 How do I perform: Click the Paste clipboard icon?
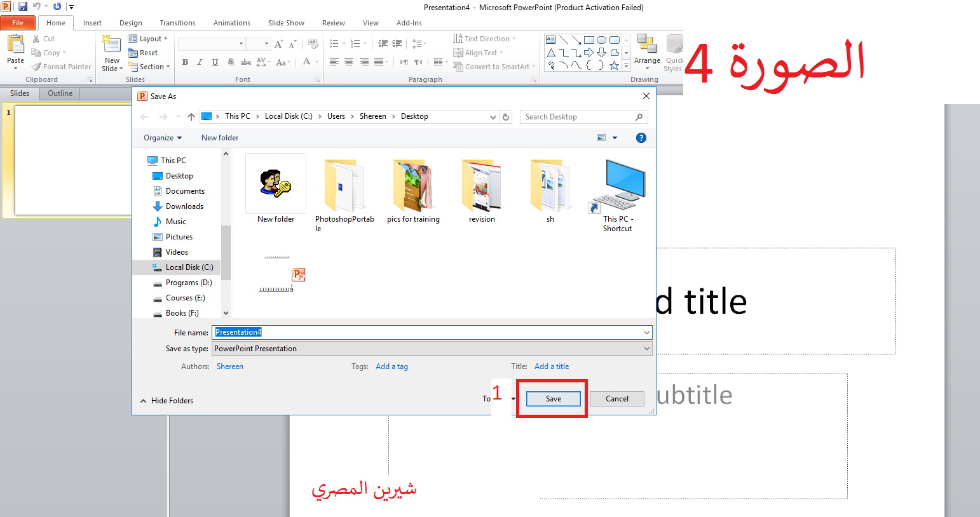pyautogui.click(x=15, y=44)
